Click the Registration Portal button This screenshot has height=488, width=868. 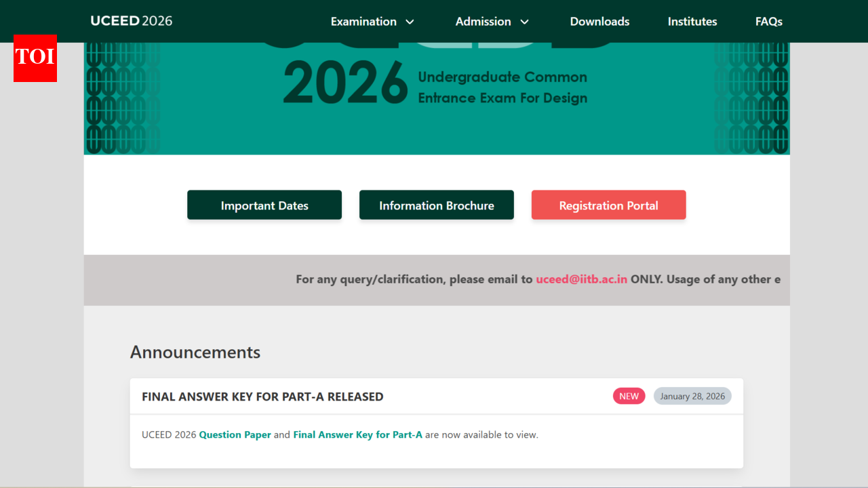[608, 205]
